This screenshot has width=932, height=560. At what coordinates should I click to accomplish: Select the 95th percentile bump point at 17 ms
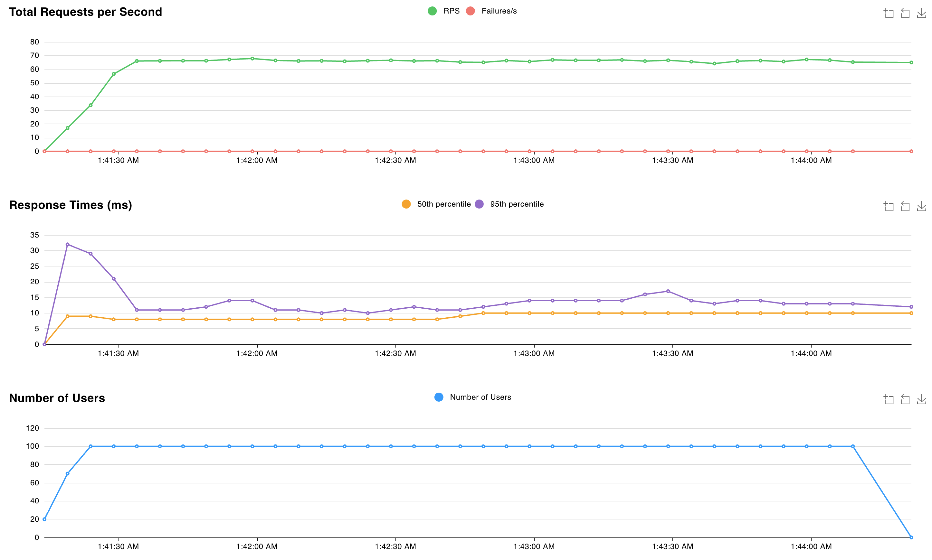click(668, 291)
